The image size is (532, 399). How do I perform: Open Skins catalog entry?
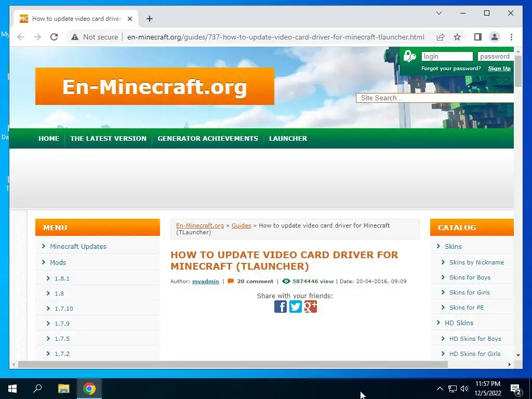click(453, 246)
